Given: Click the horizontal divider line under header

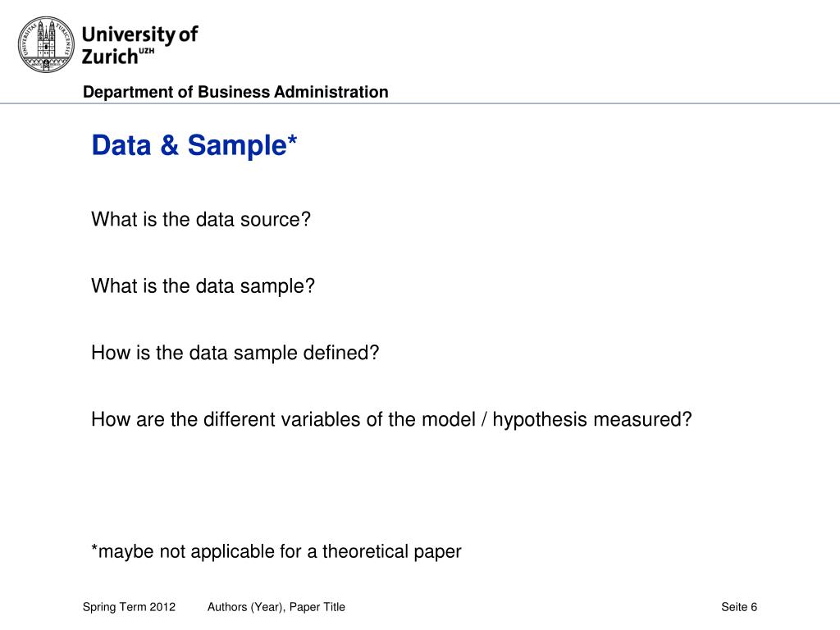Looking at the screenshot, I should pyautogui.click(x=420, y=103).
